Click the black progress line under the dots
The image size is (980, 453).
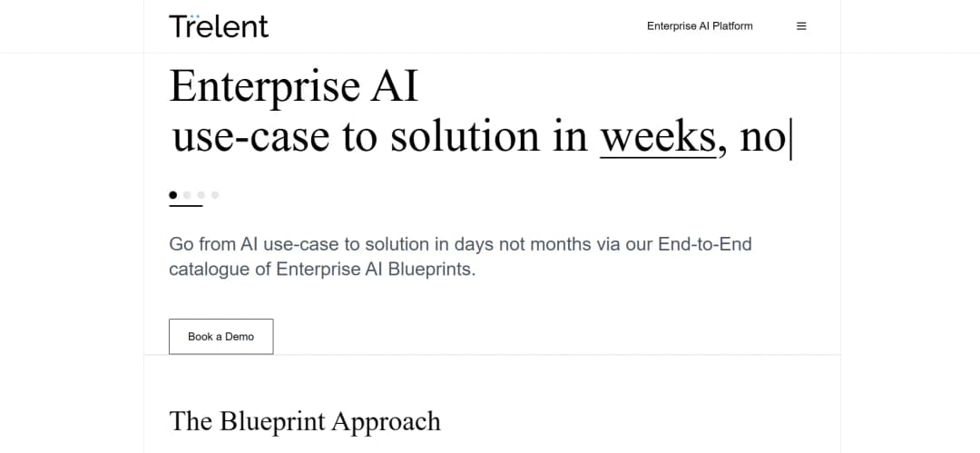click(x=186, y=206)
